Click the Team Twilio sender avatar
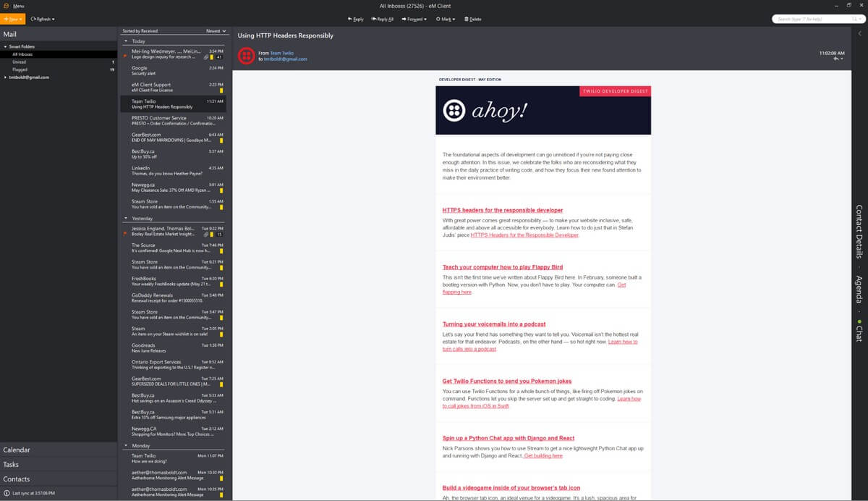Image resolution: width=868 pixels, height=501 pixels. pos(246,56)
